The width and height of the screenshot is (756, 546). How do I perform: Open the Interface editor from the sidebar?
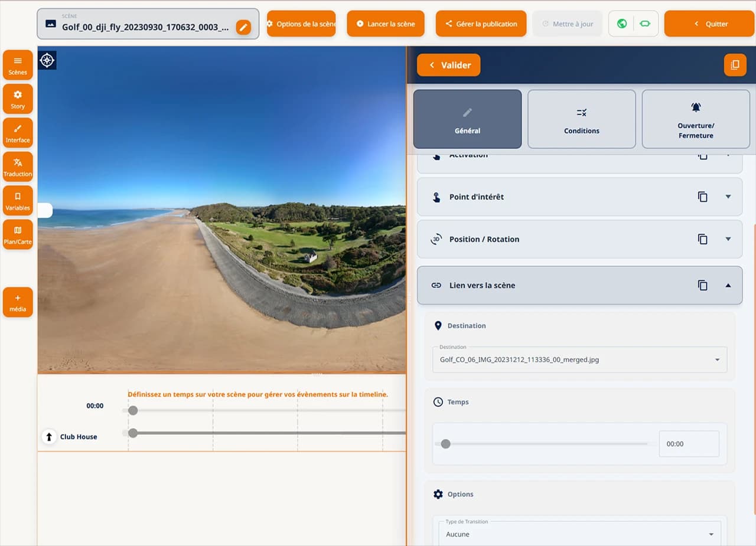coord(18,132)
